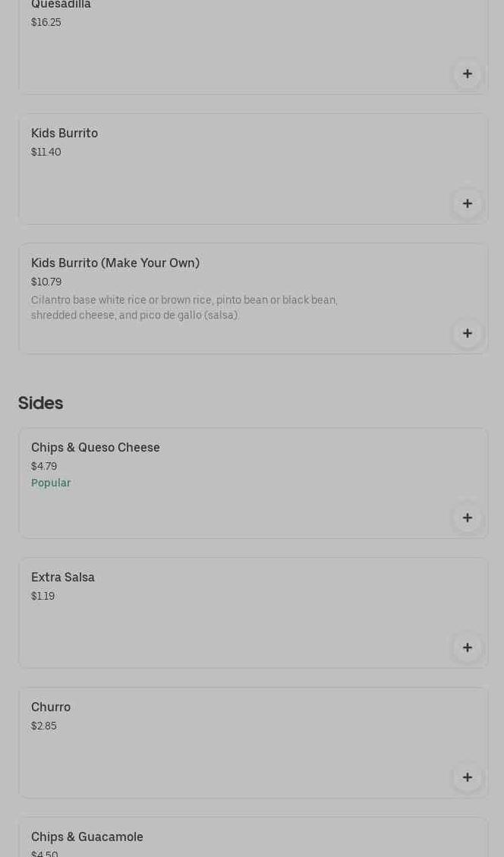Click the cilantro rice burrito description text
The height and width of the screenshot is (857, 504).
(x=184, y=307)
